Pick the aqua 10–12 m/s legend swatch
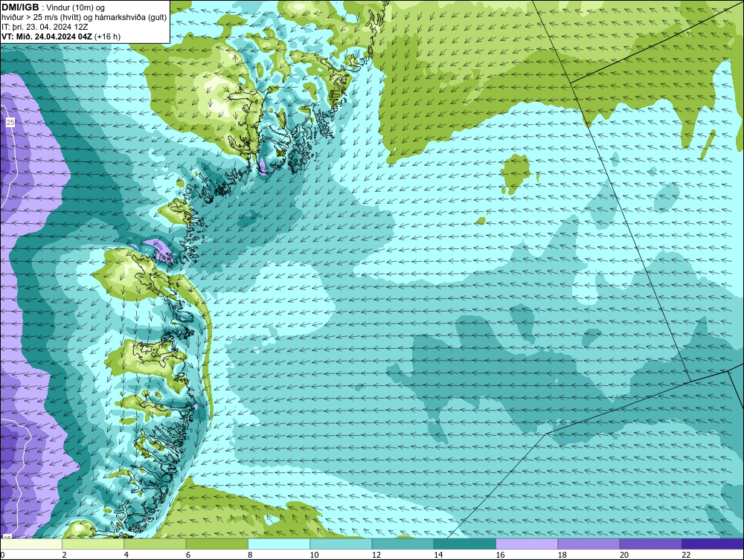The height and width of the screenshot is (560, 744). (x=341, y=544)
